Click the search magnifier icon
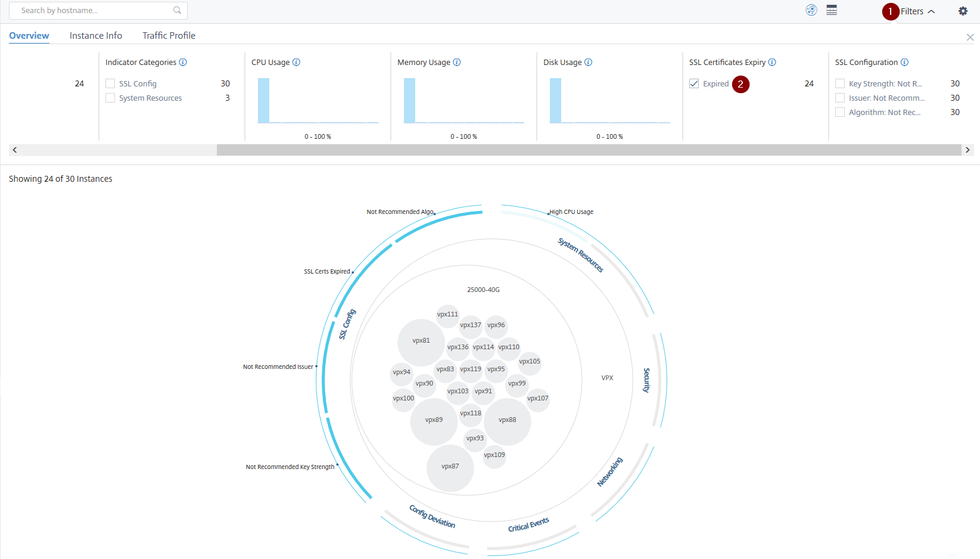Screen dimensions: 980x559 [x=177, y=10]
